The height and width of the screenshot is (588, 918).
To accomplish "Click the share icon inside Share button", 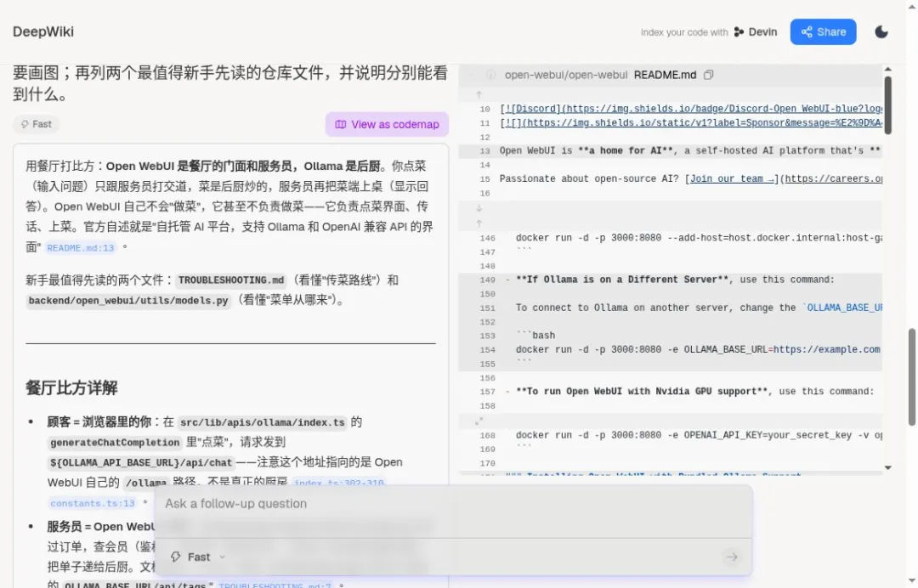I will tap(807, 32).
